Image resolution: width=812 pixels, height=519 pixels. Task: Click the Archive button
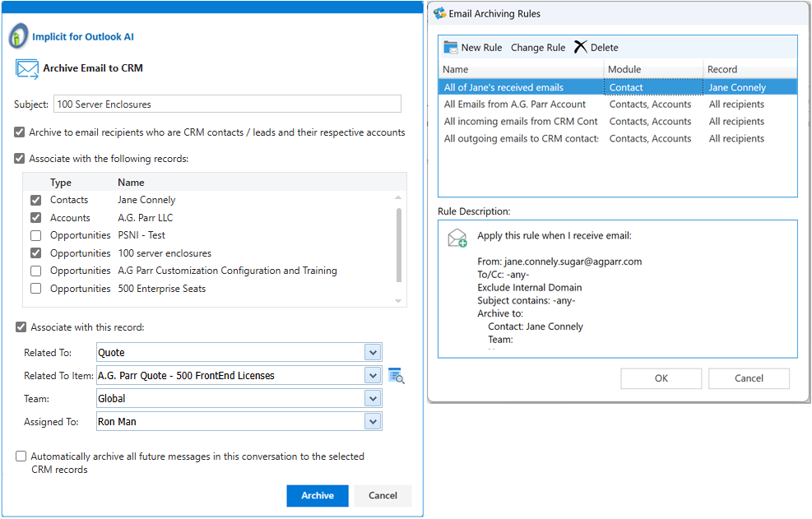click(x=318, y=496)
